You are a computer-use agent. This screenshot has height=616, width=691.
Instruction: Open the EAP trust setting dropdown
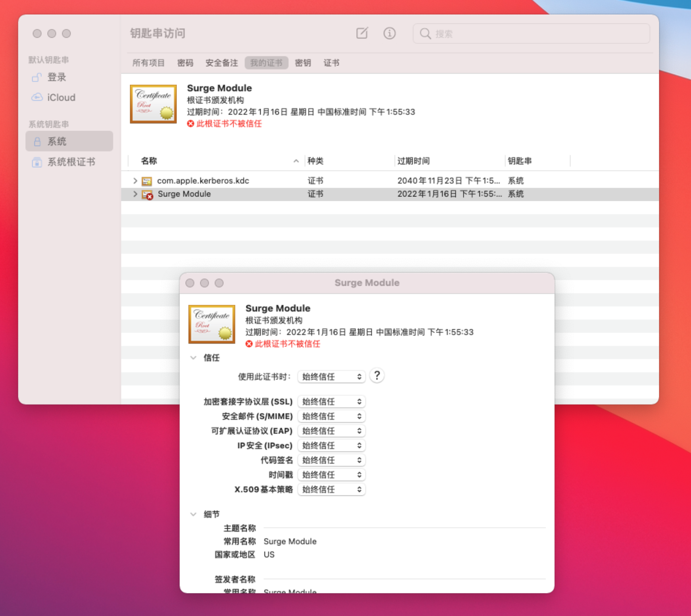pos(331,431)
